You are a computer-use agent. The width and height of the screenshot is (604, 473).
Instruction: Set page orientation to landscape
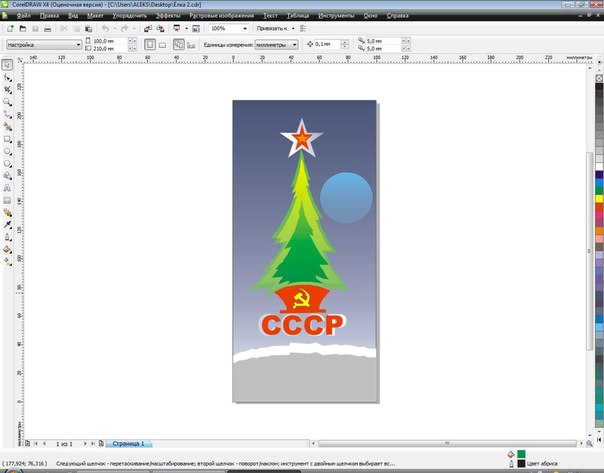tap(163, 45)
